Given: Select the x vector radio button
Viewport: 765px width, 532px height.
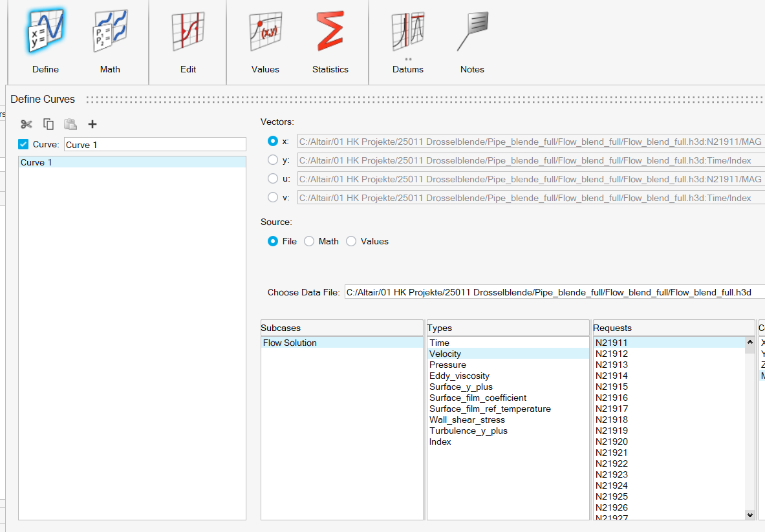Looking at the screenshot, I should point(273,141).
